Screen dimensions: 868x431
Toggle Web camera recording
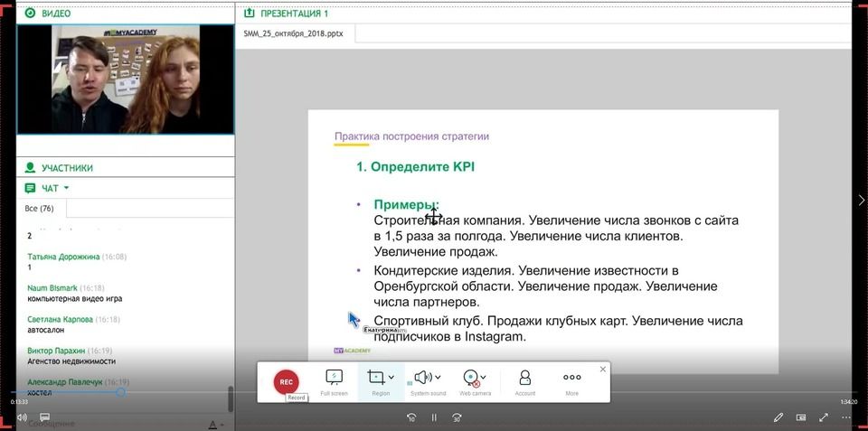471,378
